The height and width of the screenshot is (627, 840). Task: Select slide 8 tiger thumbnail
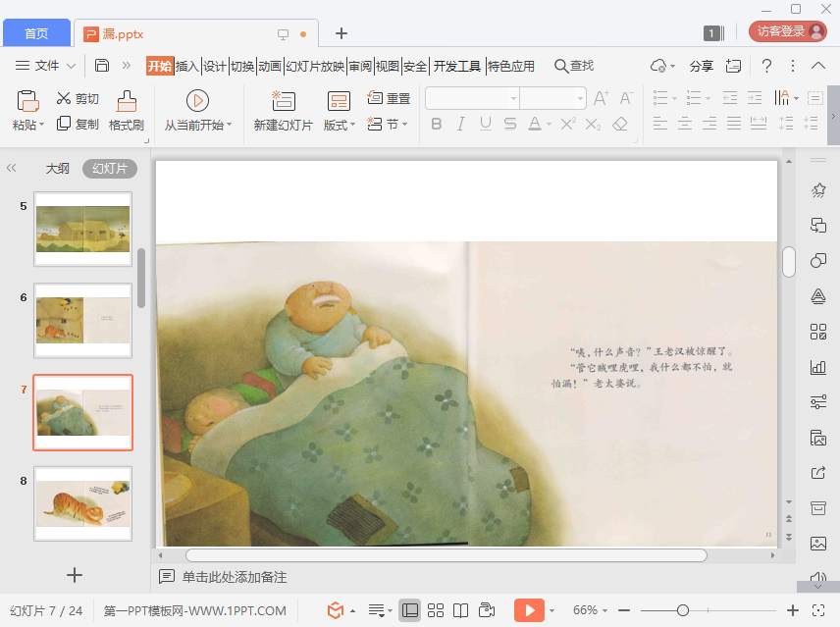(83, 503)
